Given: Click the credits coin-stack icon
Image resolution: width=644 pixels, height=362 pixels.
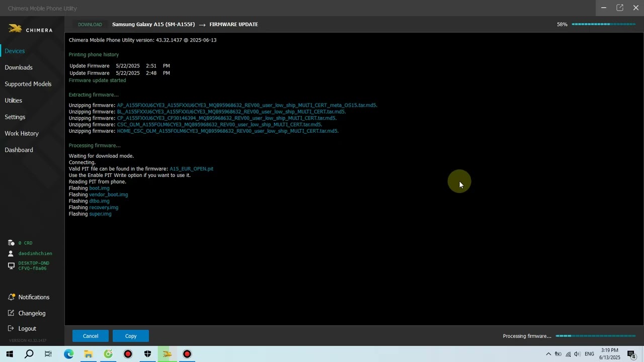Looking at the screenshot, I should 11,243.
